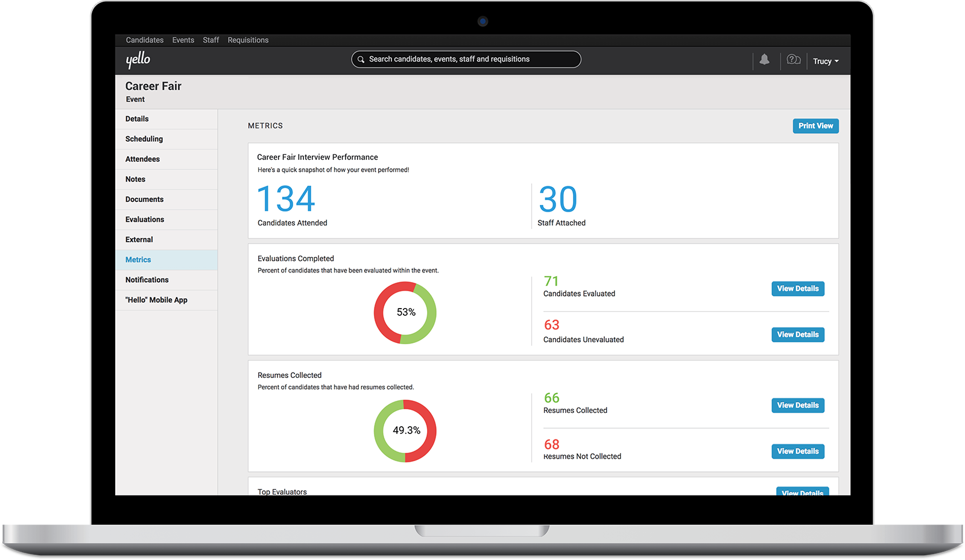Open the Documents section
Image resolution: width=965 pixels, height=560 pixels.
[166, 200]
